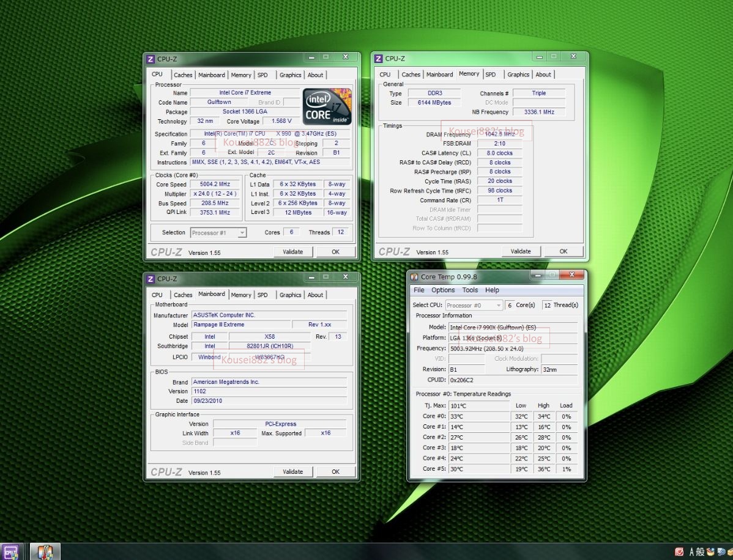Screen dimensions: 733x560
Task: Open the CPU-Z taskbar icon
Action: click(10, 551)
